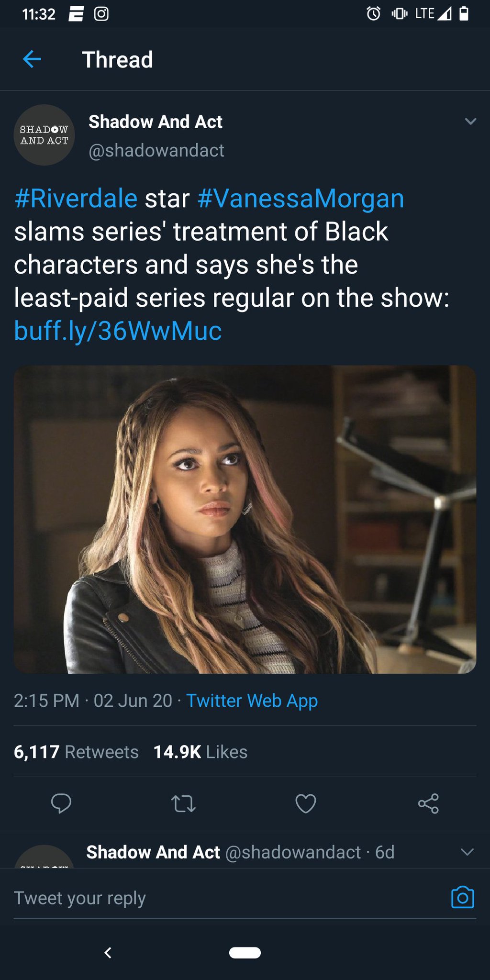Share the tweet via the share icon

click(428, 803)
